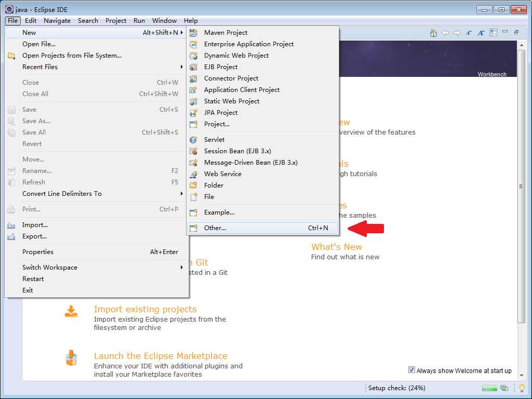
Task: Click the Web Service icon
Action: click(193, 174)
